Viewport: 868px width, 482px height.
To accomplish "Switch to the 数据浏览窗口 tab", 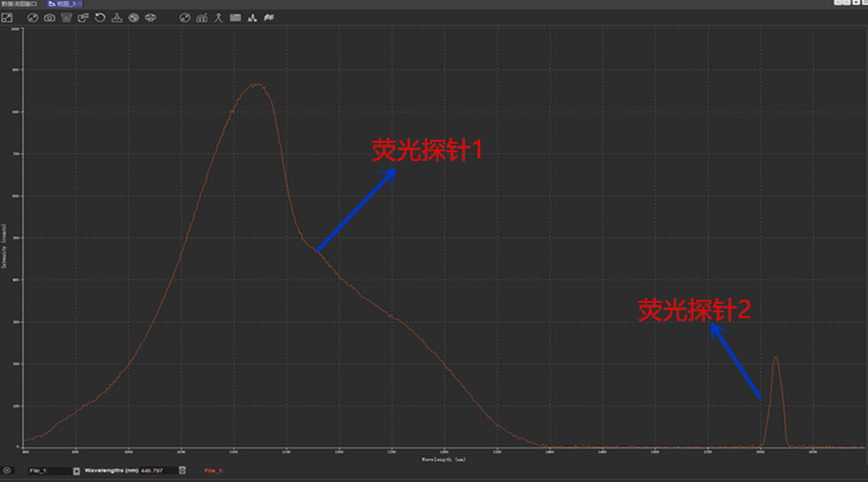I will click(19, 4).
